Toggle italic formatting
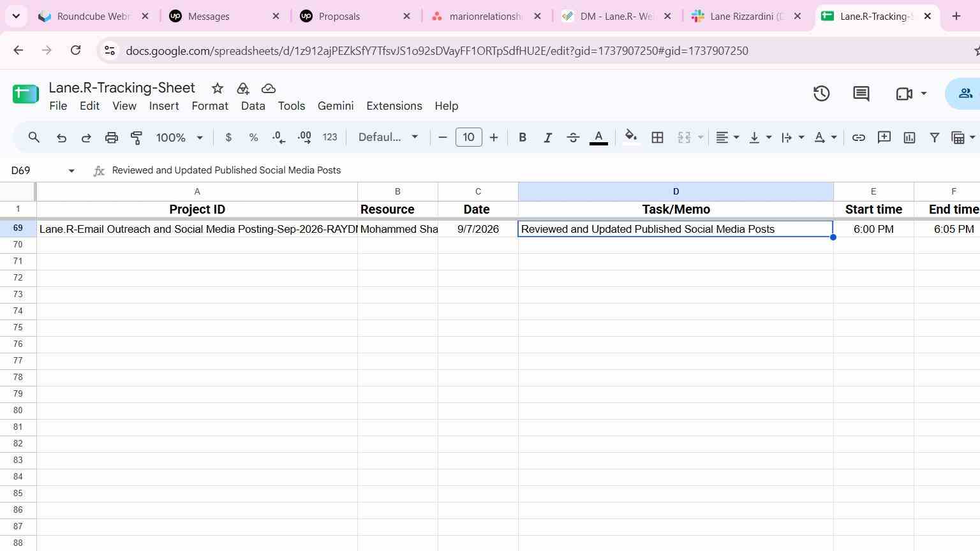 click(547, 138)
